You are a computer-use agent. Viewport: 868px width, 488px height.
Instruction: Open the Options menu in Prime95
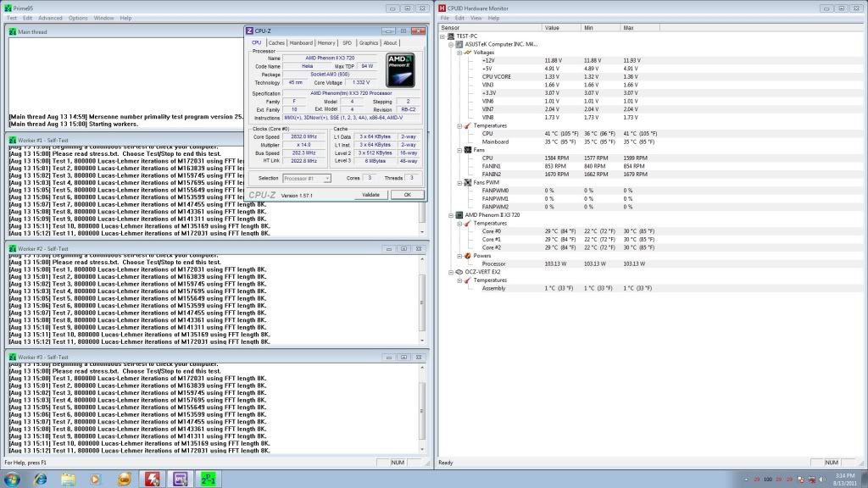pyautogui.click(x=78, y=19)
